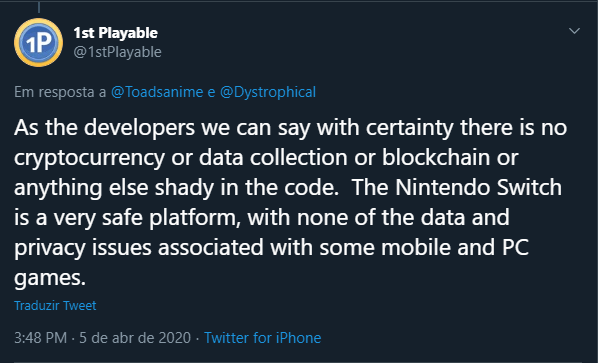Open the @Dystrophical mention link
The height and width of the screenshot is (363, 598).
268,92
